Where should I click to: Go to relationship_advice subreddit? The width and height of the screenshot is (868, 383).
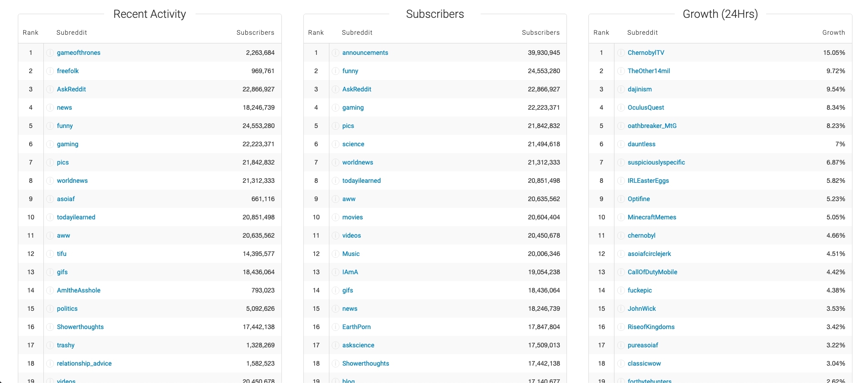84,363
